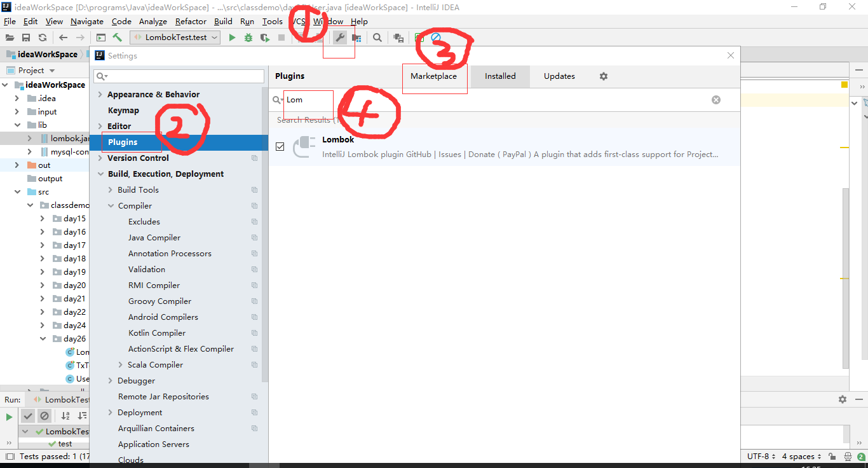
Task: Switch to the Updates tab
Action: pyautogui.click(x=559, y=76)
